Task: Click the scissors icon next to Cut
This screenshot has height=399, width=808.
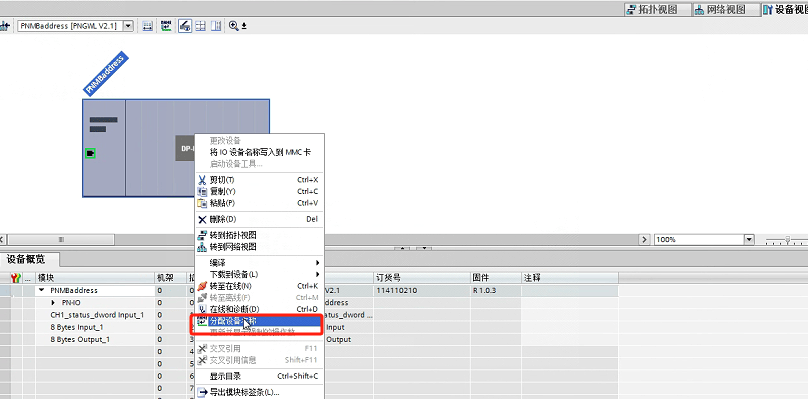Action: [x=202, y=180]
